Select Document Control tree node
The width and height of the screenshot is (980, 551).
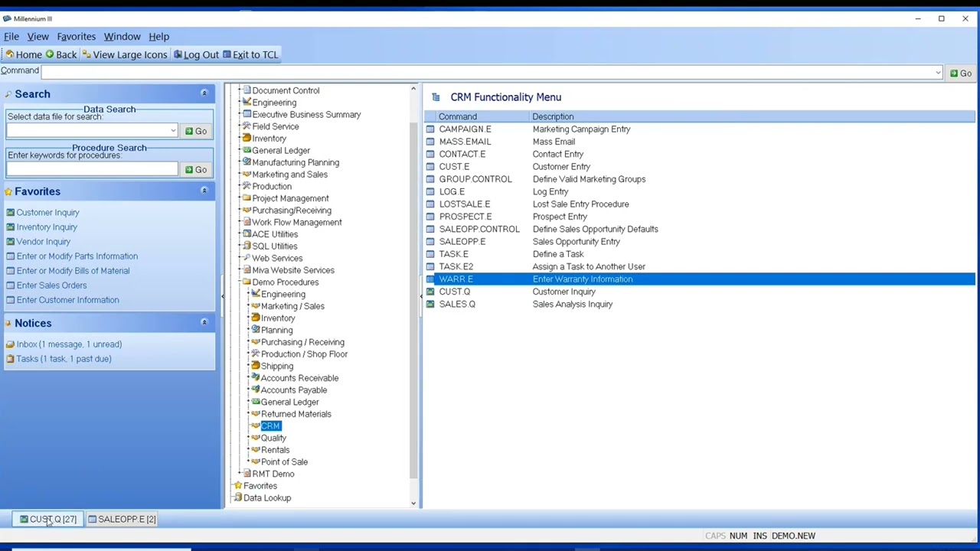click(x=285, y=90)
